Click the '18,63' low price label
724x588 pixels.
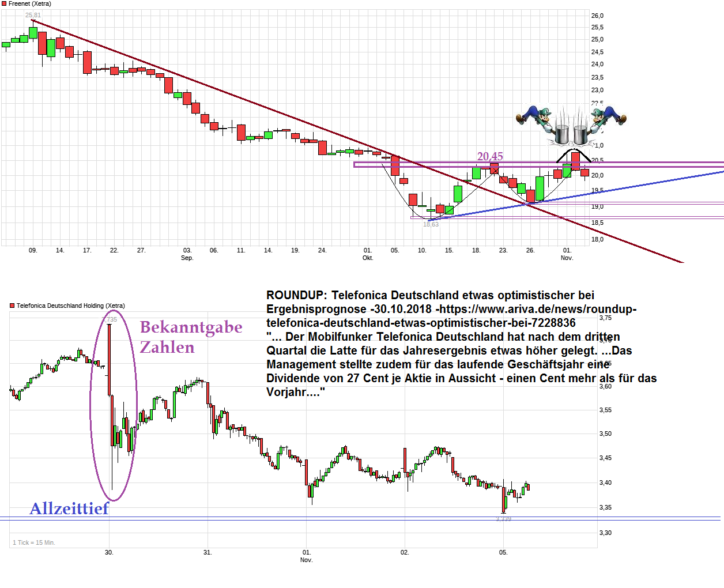pos(431,224)
